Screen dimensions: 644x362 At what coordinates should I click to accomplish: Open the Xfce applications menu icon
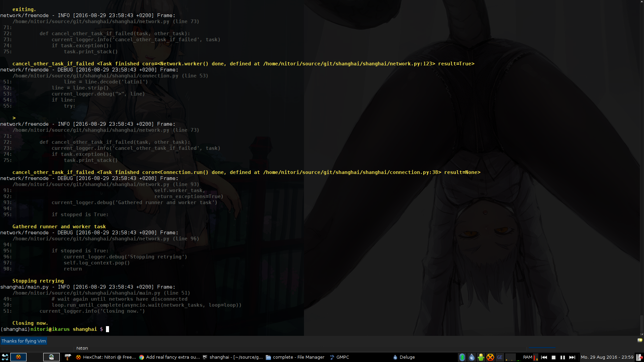[5, 357]
